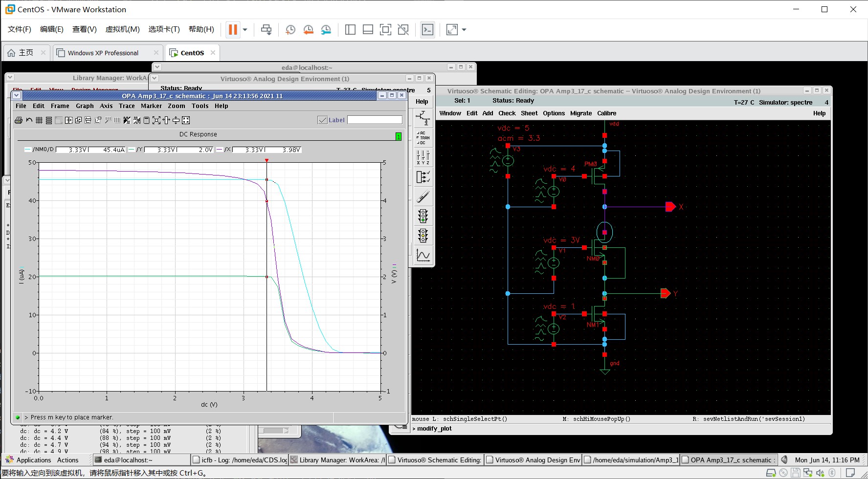Click the Choose Design transistor icon

click(423, 118)
